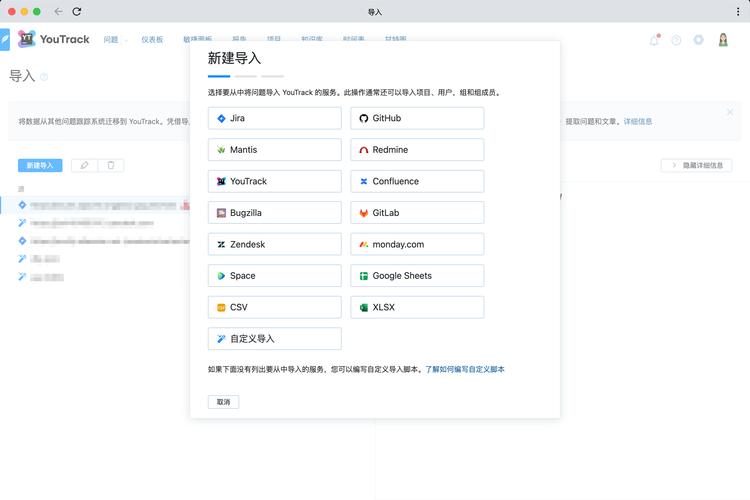The width and height of the screenshot is (750, 500).
Task: Select Space as the import source
Action: click(x=275, y=276)
